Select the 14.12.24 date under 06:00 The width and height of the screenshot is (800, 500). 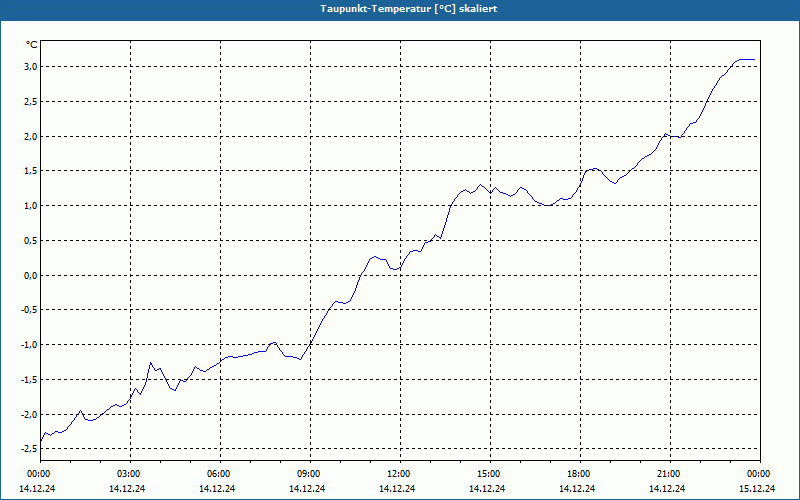[217, 488]
